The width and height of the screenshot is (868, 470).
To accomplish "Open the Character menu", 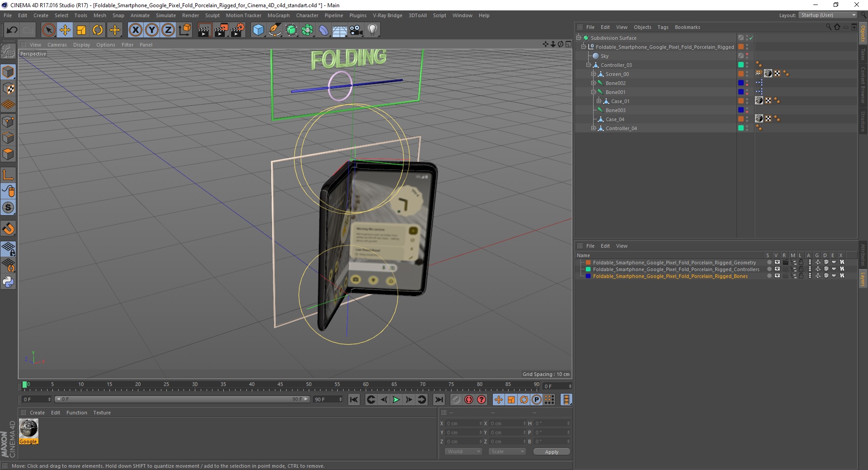I will (x=307, y=15).
